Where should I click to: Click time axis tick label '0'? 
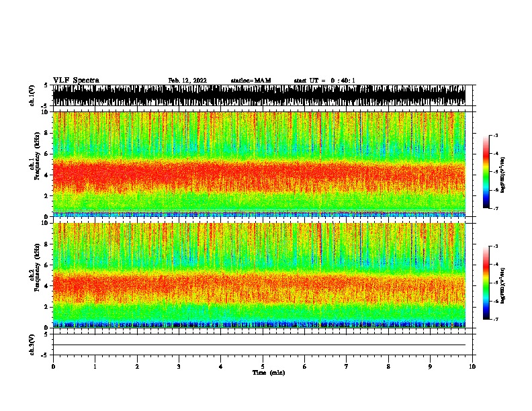tap(53, 367)
